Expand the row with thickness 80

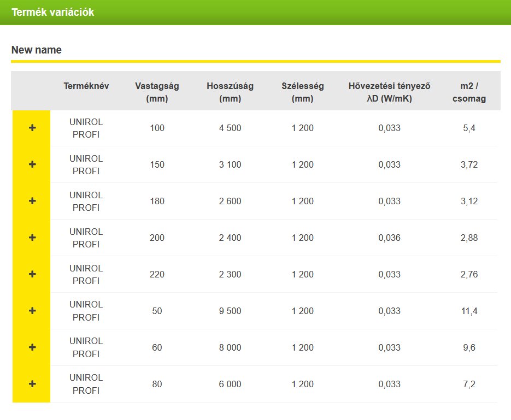pos(32,384)
